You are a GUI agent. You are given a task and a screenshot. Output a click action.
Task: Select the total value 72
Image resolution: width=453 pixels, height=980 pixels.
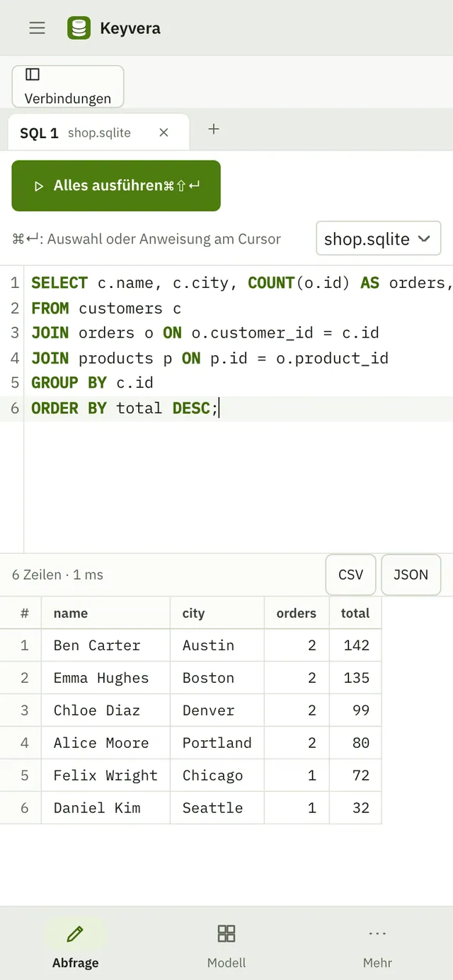[355, 776]
